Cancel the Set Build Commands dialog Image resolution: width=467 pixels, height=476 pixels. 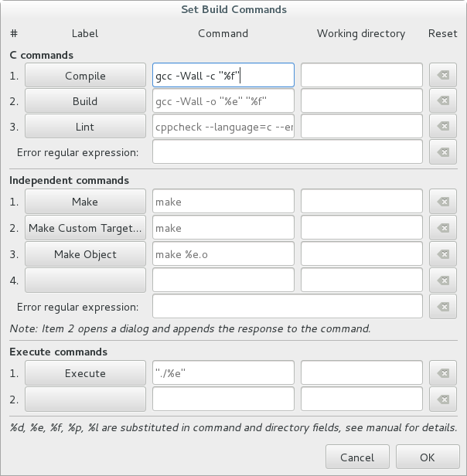(357, 457)
